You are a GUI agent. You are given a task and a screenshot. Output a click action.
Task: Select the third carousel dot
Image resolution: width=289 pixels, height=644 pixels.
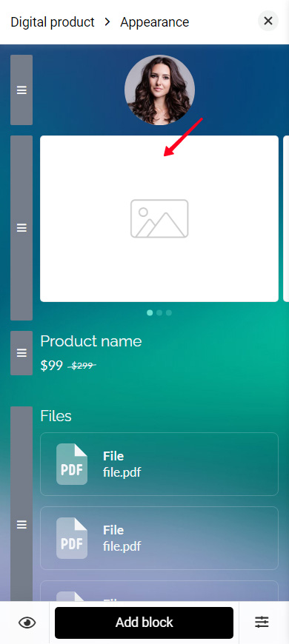point(168,313)
